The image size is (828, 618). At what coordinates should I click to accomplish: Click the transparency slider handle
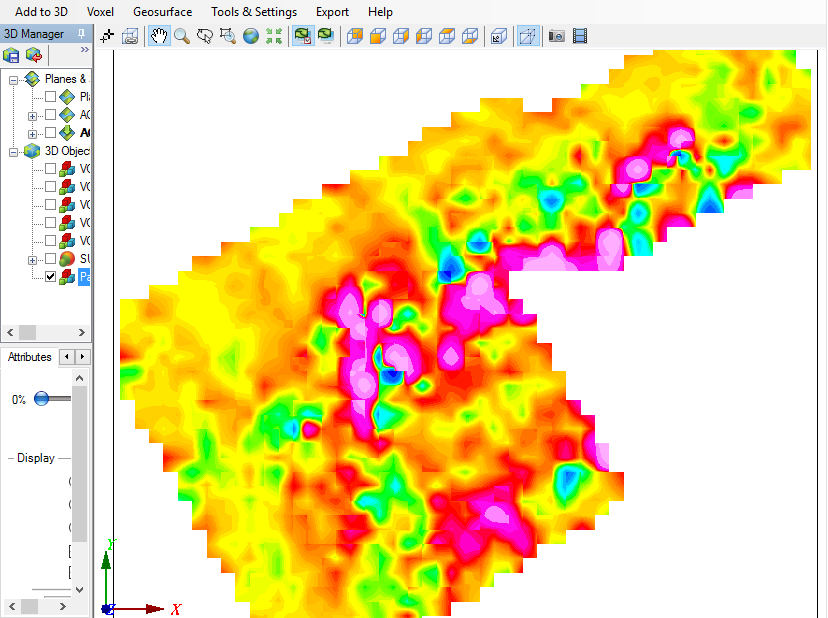(x=41, y=398)
